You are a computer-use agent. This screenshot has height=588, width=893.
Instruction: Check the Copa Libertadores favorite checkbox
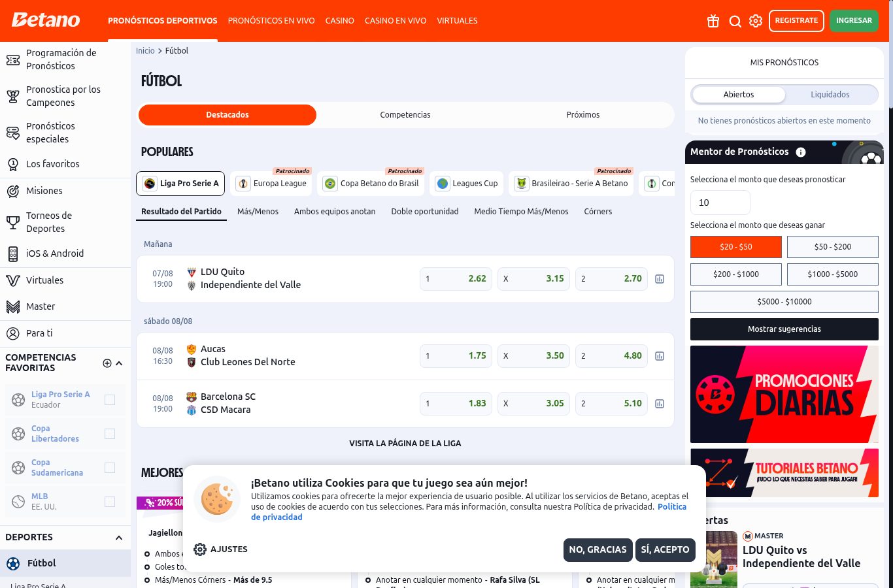click(110, 434)
